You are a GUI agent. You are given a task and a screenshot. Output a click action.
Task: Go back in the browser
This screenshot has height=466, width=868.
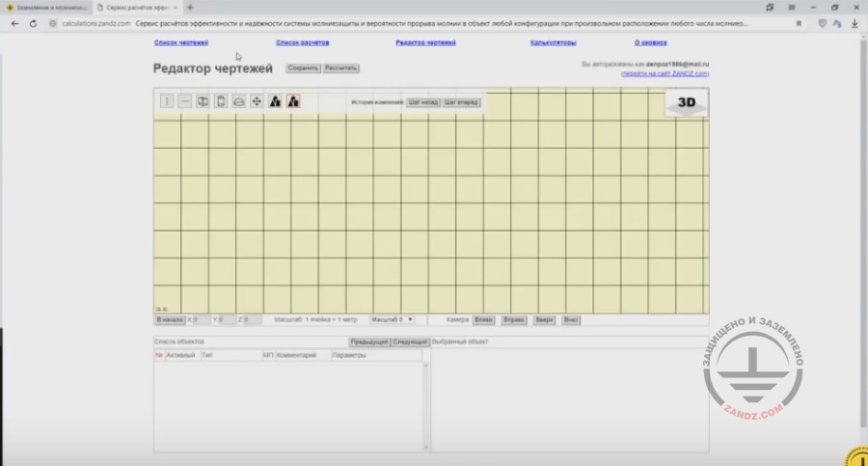(14, 24)
